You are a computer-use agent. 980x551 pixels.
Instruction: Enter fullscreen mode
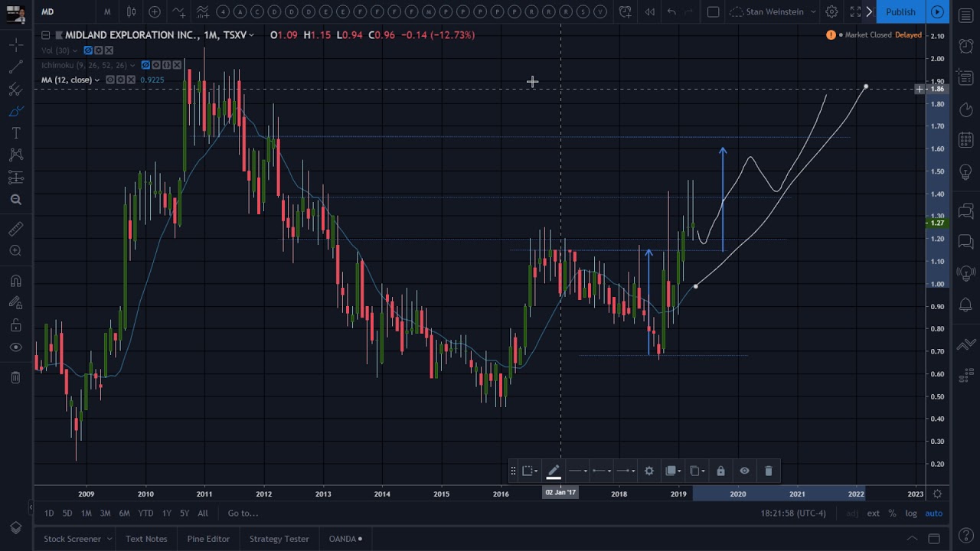pyautogui.click(x=855, y=11)
